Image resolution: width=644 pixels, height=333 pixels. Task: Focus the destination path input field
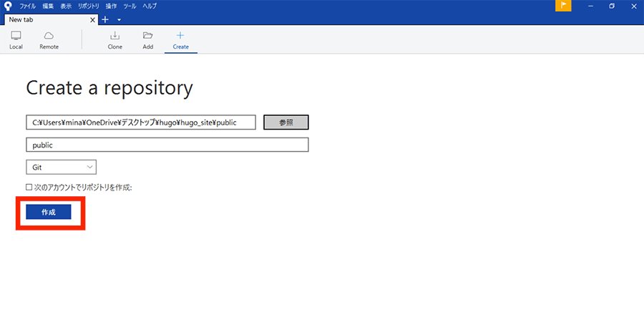[141, 122]
